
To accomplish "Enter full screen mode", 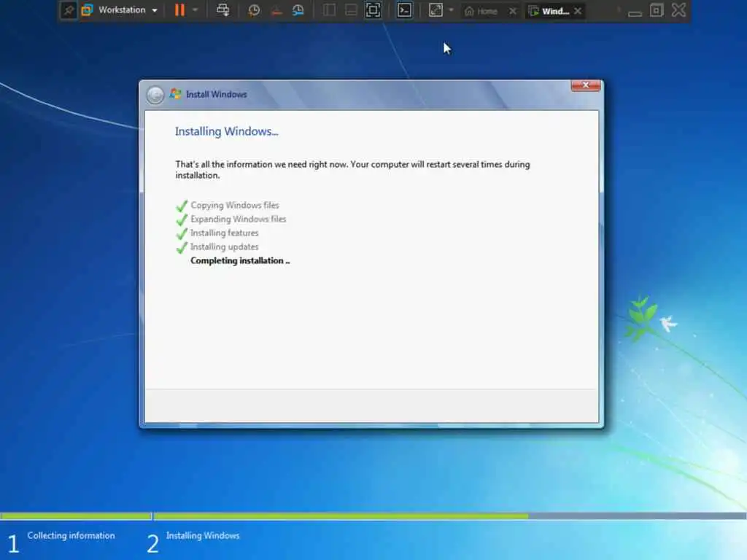I will tap(373, 10).
